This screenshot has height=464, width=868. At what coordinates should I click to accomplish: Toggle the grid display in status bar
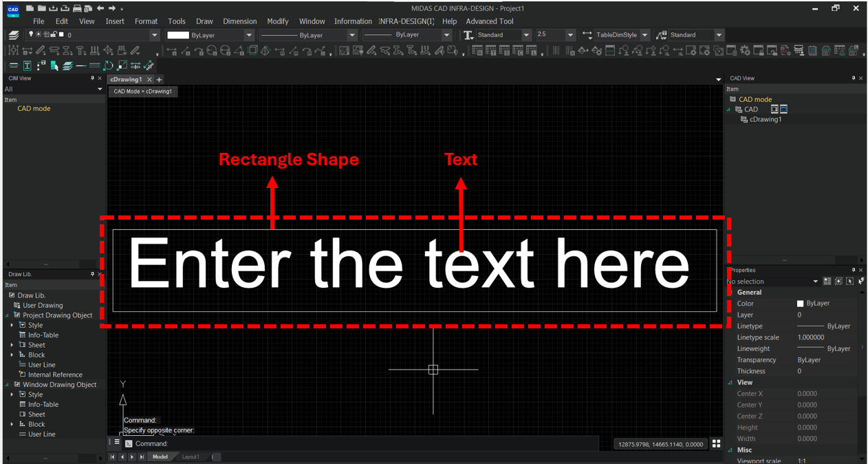(x=716, y=444)
